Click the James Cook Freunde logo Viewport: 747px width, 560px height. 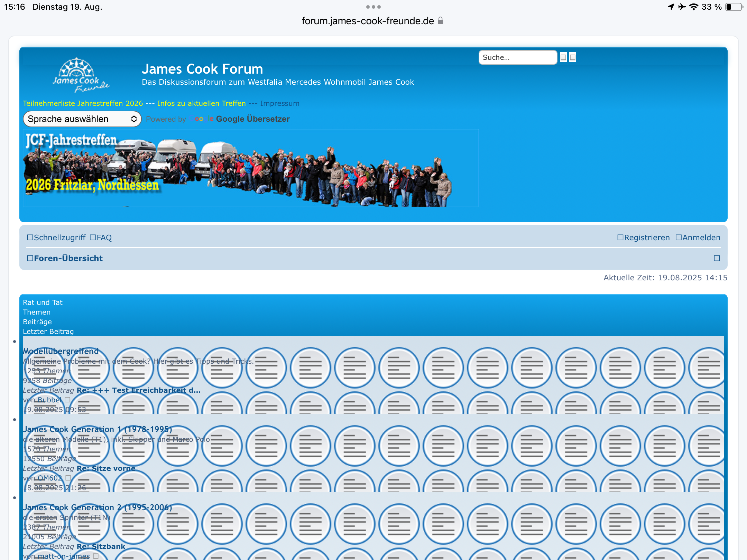[x=81, y=75]
